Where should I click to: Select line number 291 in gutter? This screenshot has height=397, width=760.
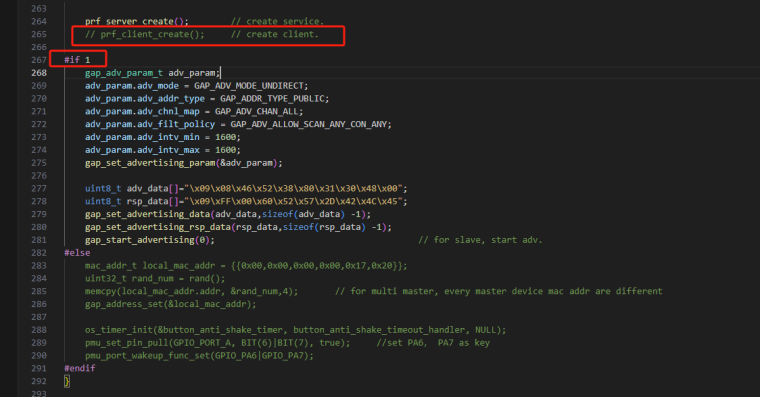39,368
